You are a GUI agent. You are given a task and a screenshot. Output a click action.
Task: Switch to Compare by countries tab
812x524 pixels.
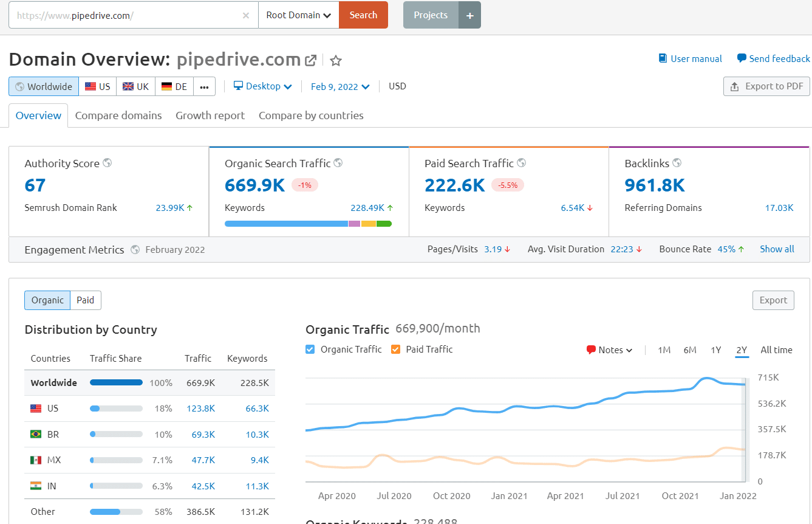311,115
